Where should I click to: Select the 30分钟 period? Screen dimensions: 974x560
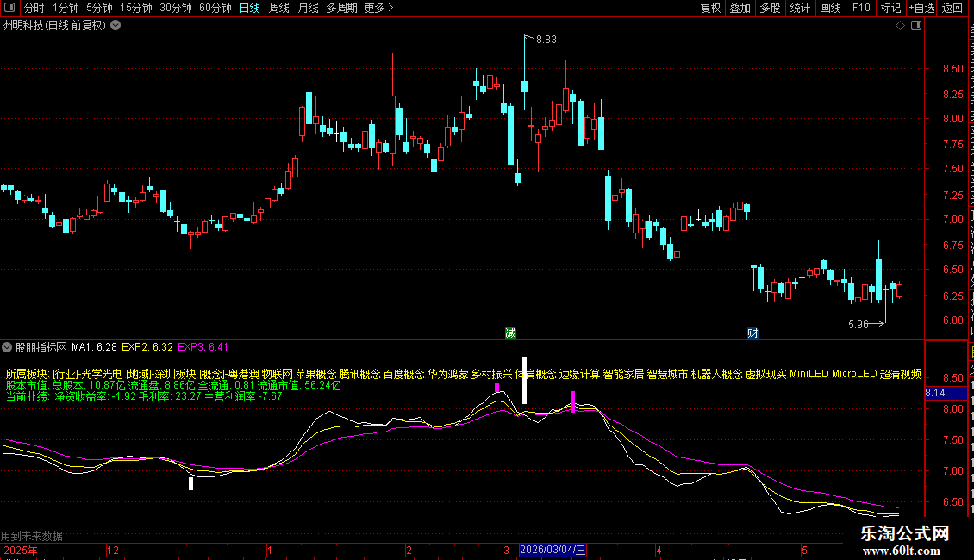click(x=176, y=8)
